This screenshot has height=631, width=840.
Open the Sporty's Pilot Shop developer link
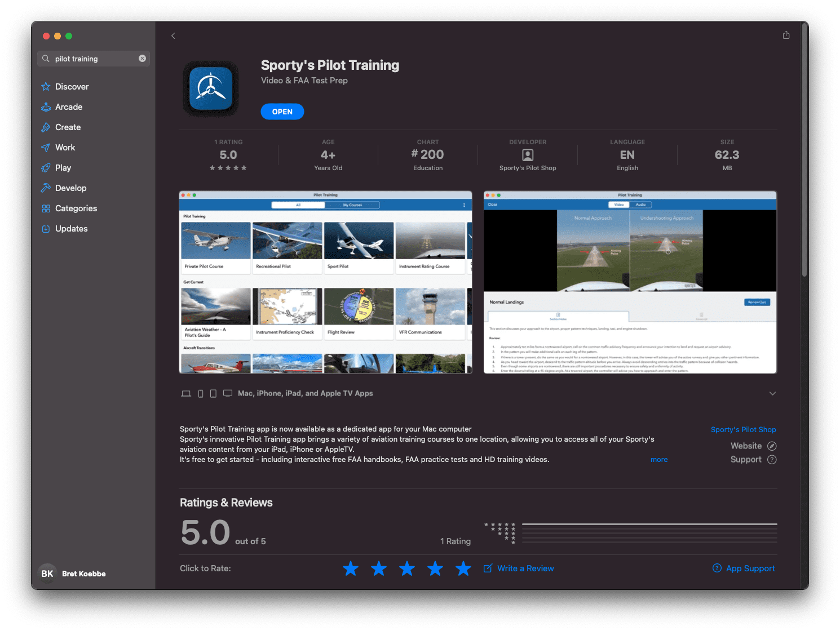[743, 429]
